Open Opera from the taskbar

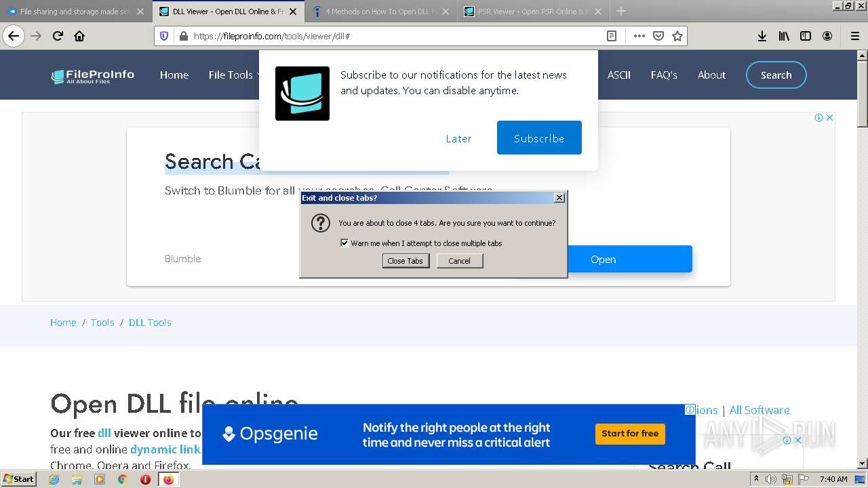click(145, 479)
